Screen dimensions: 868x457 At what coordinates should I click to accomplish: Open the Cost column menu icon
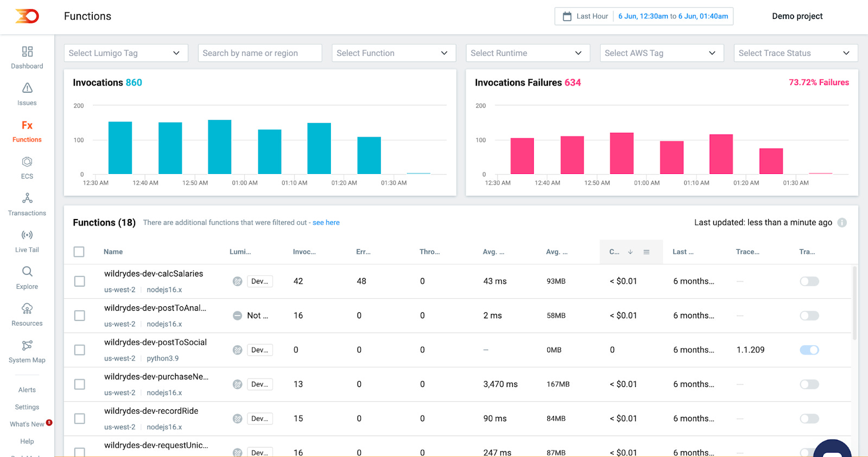[x=647, y=252]
